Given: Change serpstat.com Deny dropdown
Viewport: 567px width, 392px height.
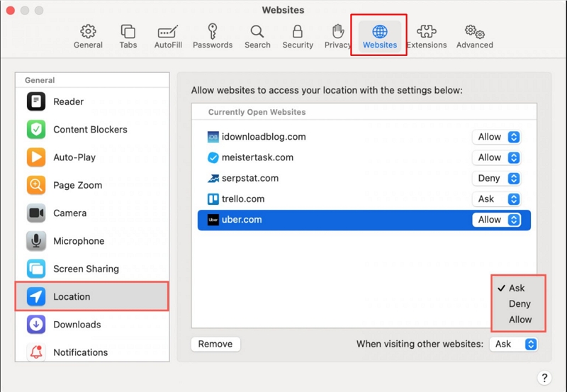Looking at the screenshot, I should [x=497, y=179].
